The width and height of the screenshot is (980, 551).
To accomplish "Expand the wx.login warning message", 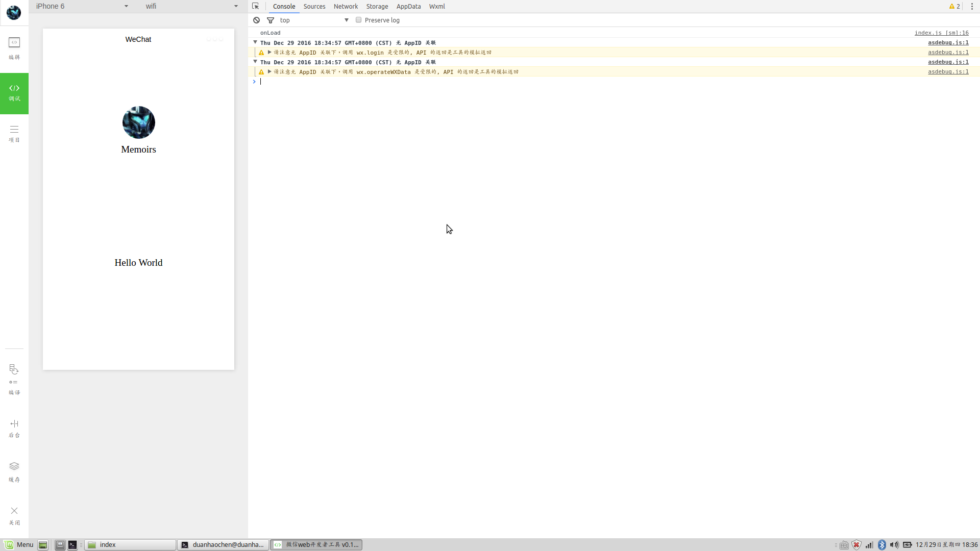I will coord(269,52).
